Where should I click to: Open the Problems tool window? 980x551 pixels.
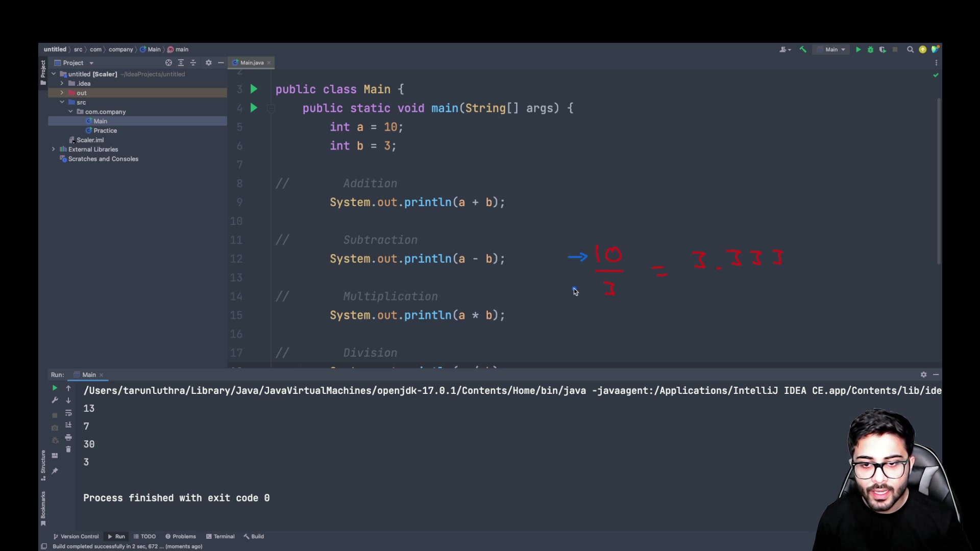point(181,537)
